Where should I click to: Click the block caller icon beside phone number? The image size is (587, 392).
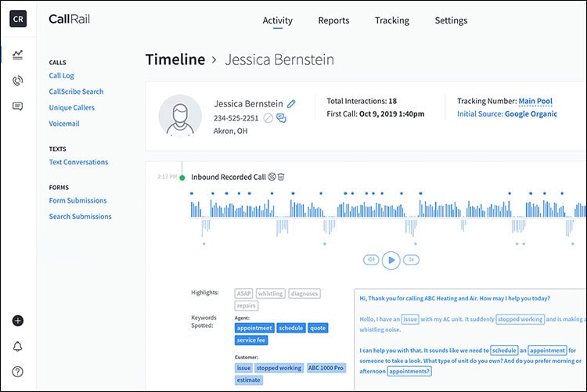(268, 118)
